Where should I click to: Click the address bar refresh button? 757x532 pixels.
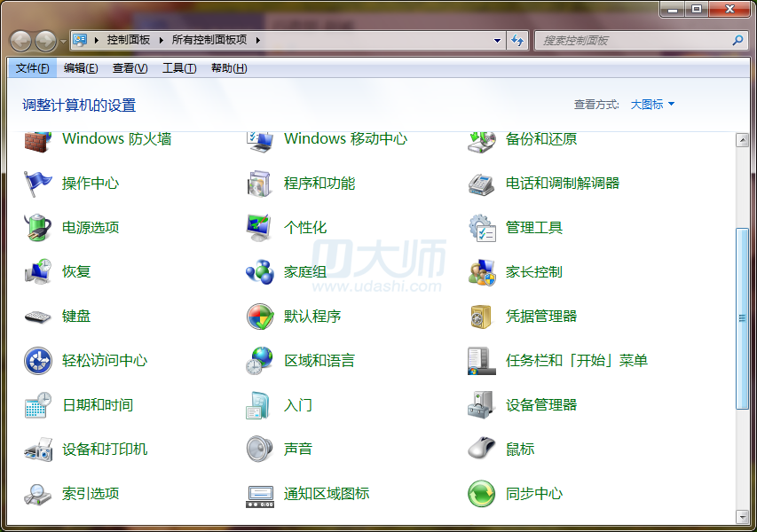[518, 40]
